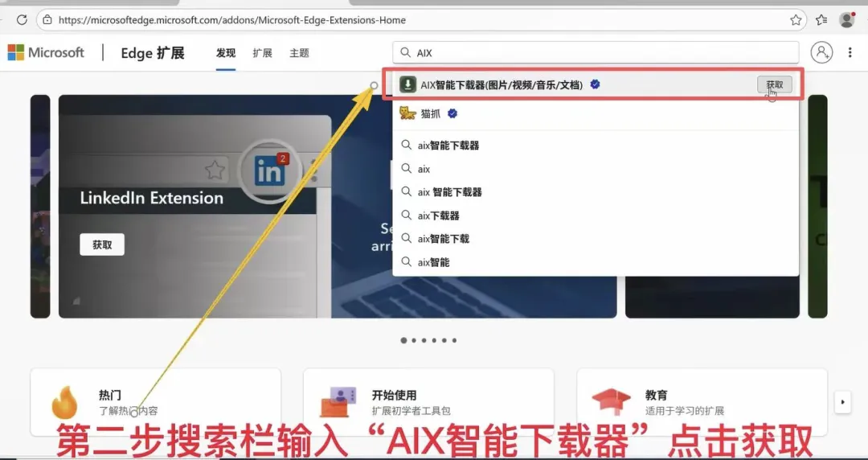Click the sign-in account icon
The height and width of the screenshot is (460, 868).
[821, 52]
